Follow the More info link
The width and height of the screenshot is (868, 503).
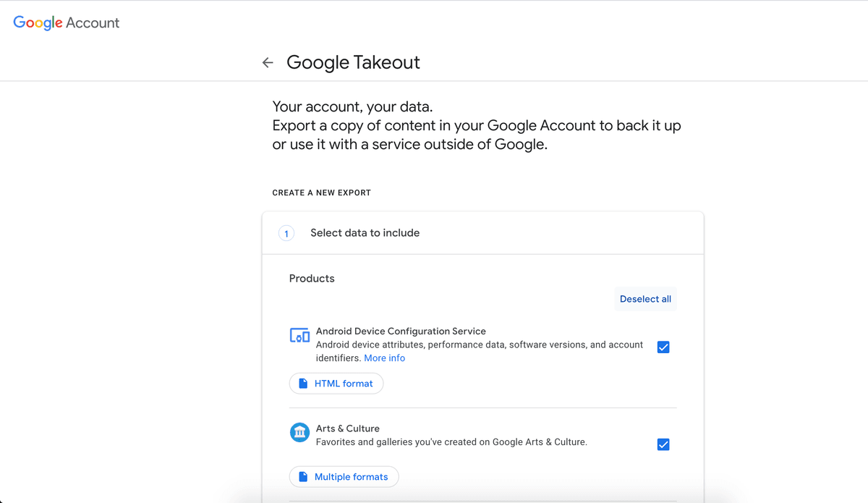(x=384, y=358)
